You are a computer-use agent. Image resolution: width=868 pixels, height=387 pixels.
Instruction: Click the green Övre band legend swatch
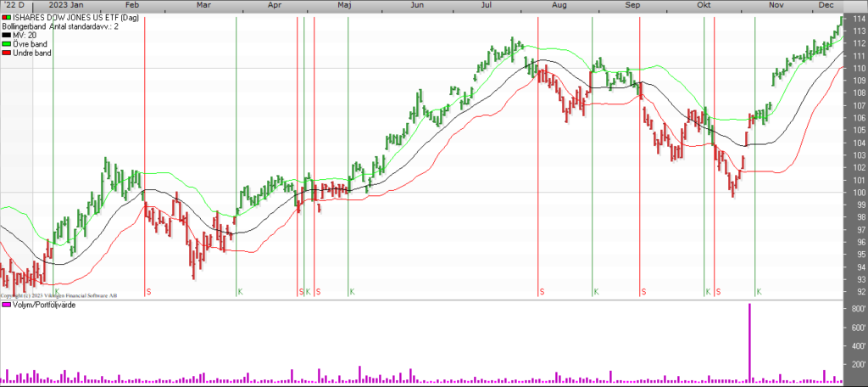(x=7, y=44)
